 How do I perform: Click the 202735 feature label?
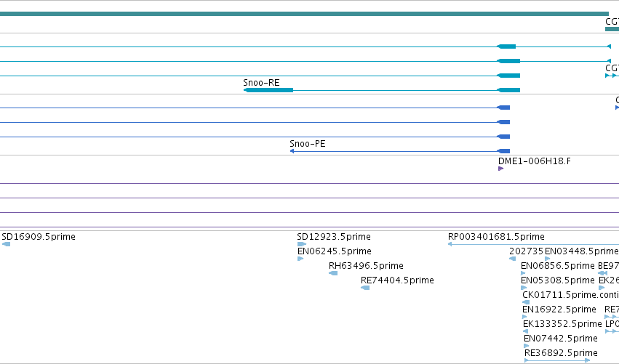point(526,251)
